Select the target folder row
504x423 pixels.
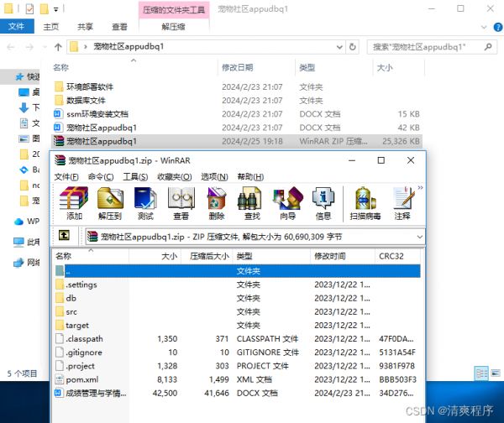(x=238, y=326)
